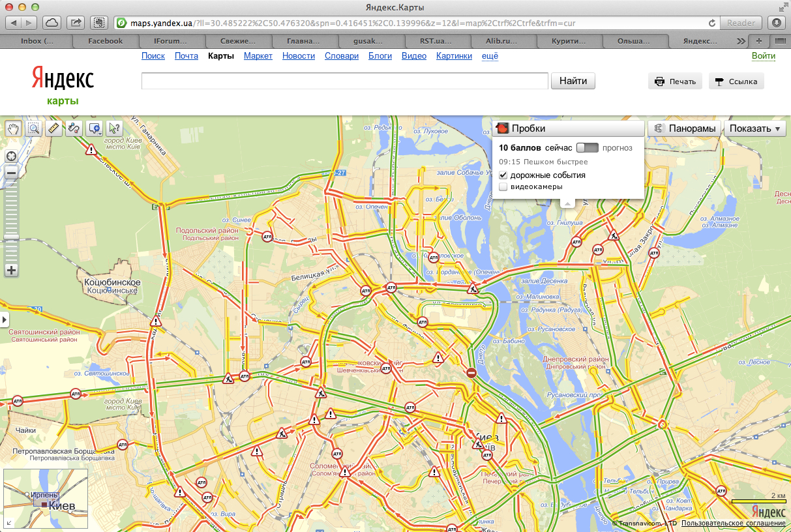Click the resize arrow on the overview mini-map

coord(10,522)
